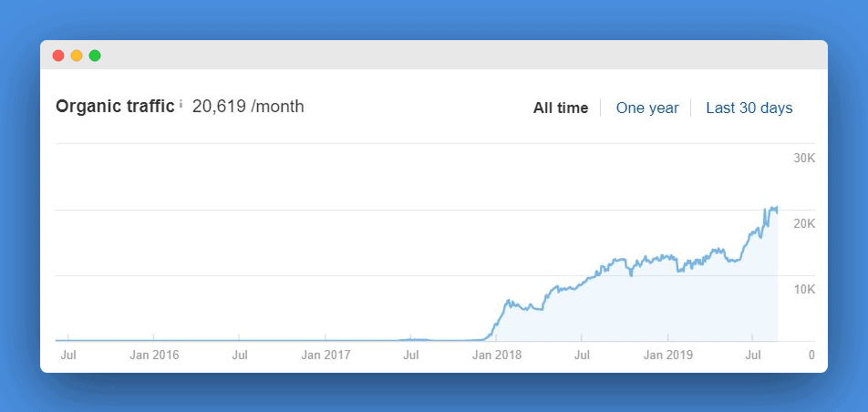Click the red close window button

[58, 56]
